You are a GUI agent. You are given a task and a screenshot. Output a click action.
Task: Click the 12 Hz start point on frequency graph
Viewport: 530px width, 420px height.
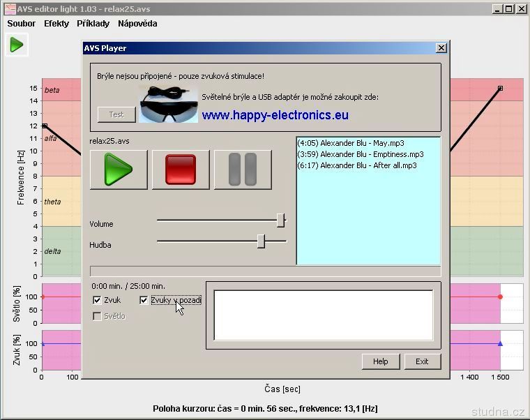[x=45, y=126]
